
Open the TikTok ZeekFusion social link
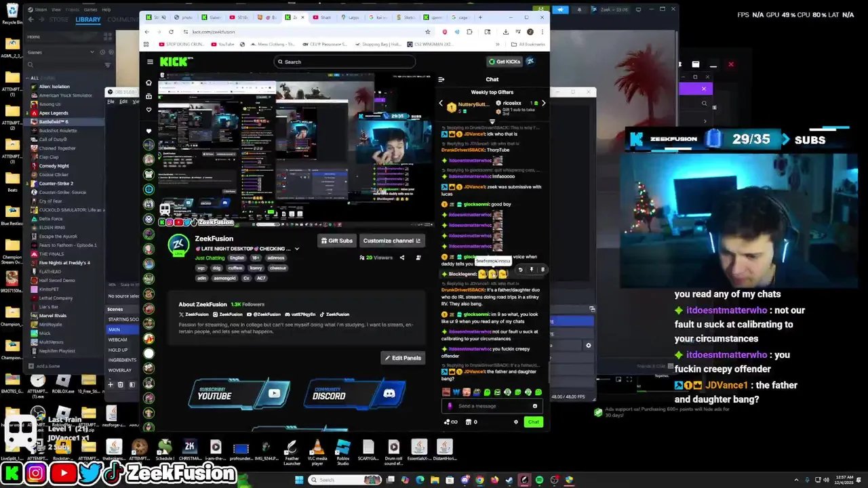point(334,314)
